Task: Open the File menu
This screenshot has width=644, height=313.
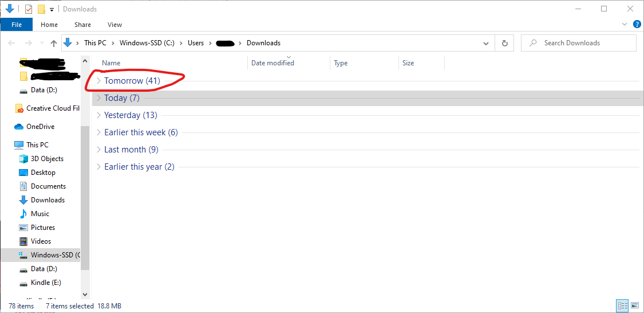Action: coord(17,25)
